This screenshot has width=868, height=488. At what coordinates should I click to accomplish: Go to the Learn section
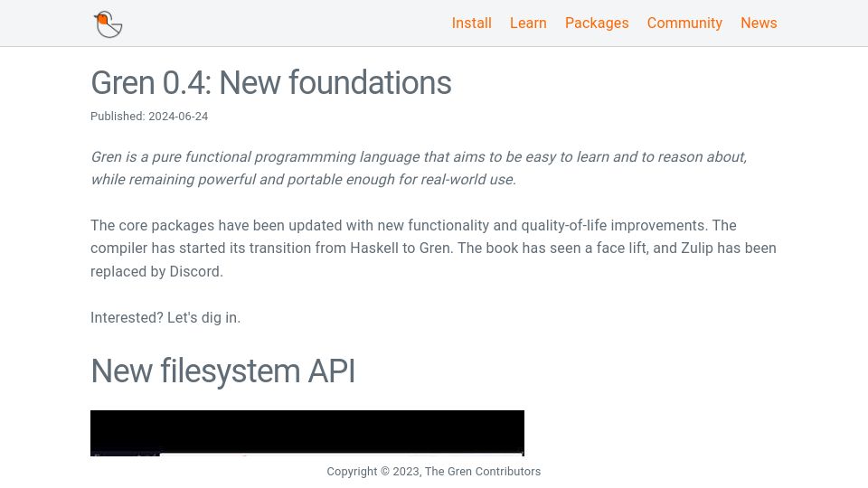point(527,23)
